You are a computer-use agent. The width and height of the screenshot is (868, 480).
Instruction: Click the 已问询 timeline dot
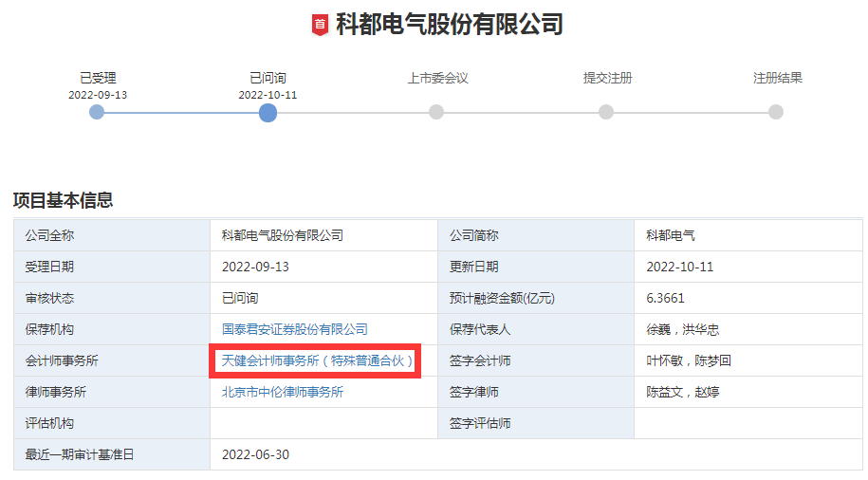pos(268,113)
